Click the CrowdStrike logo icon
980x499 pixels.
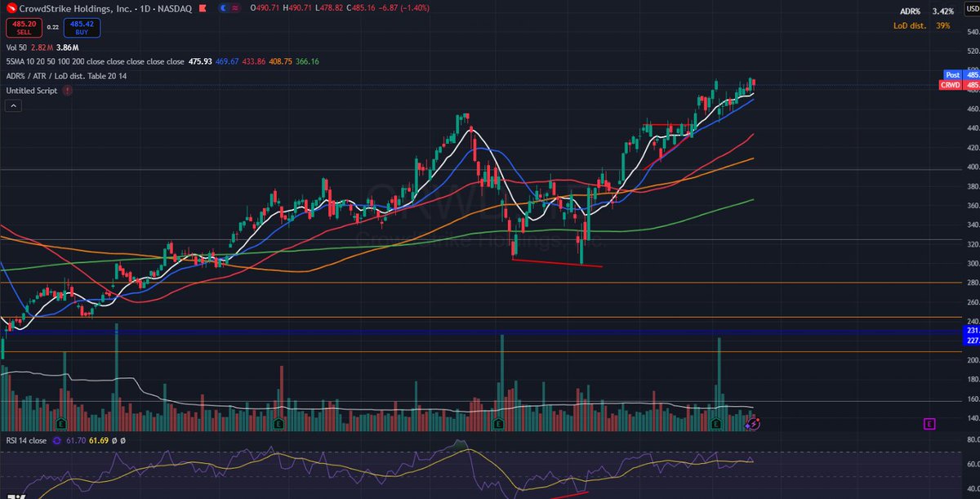[13, 7]
